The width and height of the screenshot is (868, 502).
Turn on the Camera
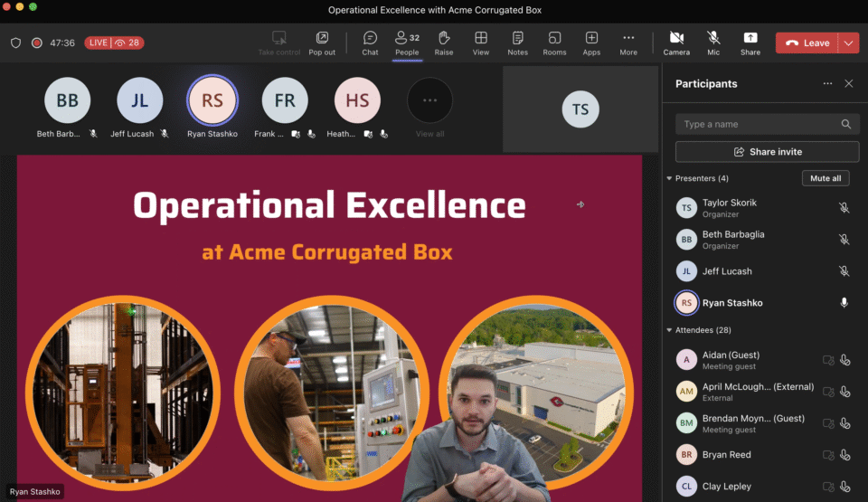pyautogui.click(x=676, y=43)
